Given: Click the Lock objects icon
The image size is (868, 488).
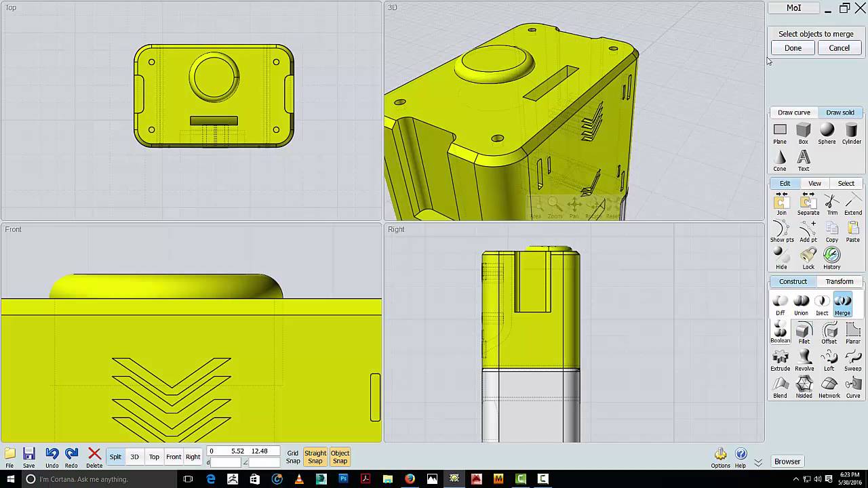Looking at the screenshot, I should [808, 258].
